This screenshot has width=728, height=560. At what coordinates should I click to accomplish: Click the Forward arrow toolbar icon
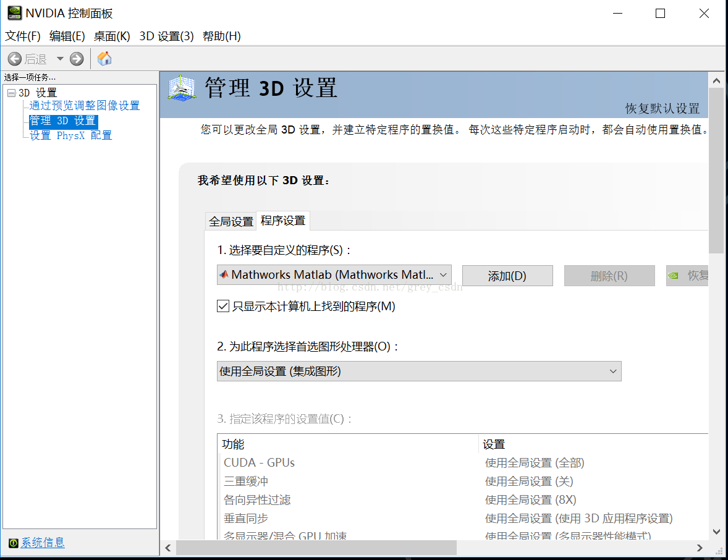[77, 59]
